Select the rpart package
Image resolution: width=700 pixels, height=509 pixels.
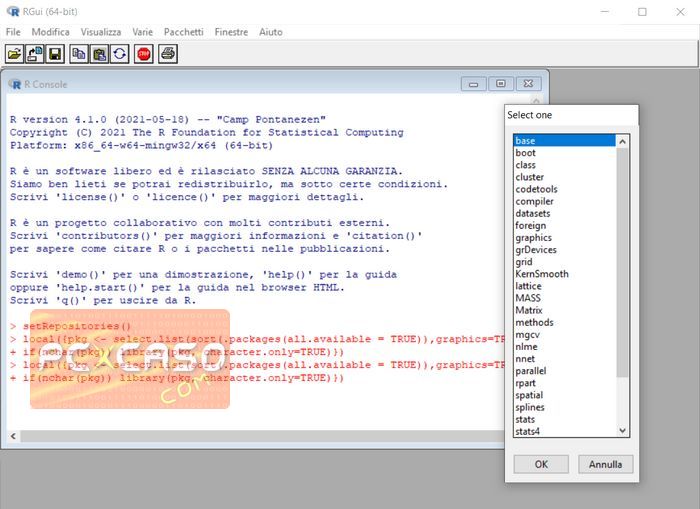coord(564,383)
